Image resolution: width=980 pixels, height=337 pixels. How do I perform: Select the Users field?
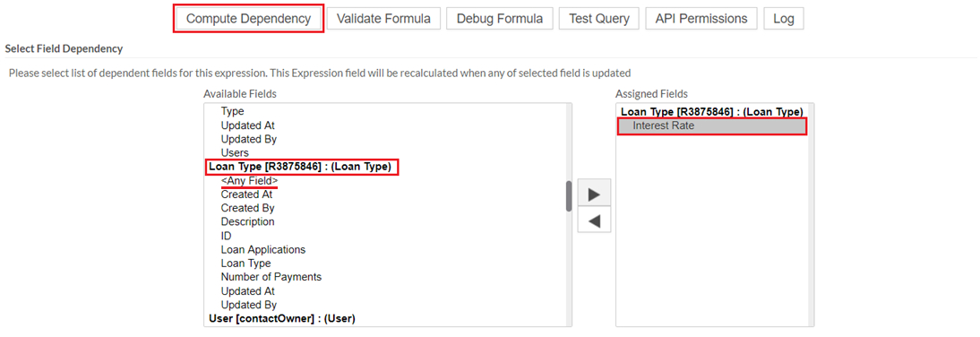235,152
